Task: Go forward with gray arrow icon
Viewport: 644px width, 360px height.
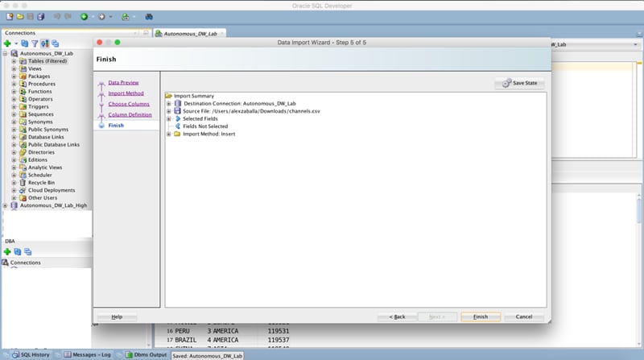Action: (101, 16)
